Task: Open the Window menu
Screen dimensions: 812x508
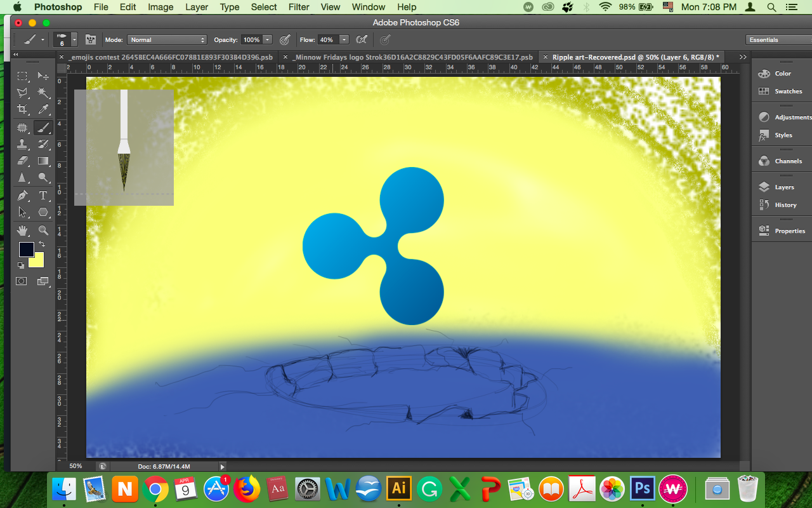Action: (368, 7)
